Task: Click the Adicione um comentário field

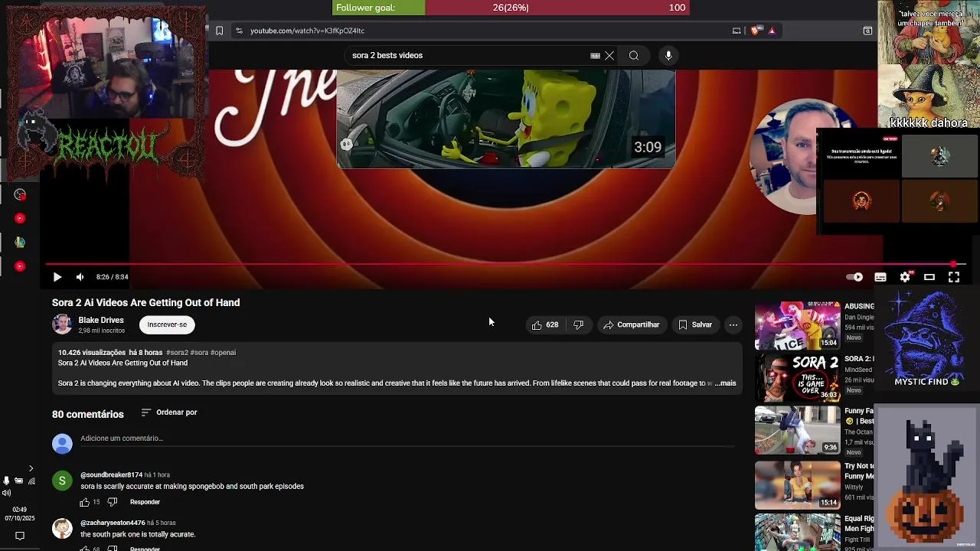Action: [x=406, y=439]
